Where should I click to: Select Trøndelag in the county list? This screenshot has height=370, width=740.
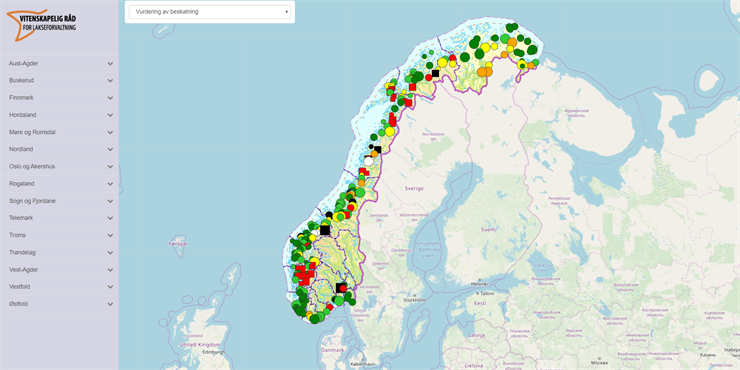tap(59, 252)
